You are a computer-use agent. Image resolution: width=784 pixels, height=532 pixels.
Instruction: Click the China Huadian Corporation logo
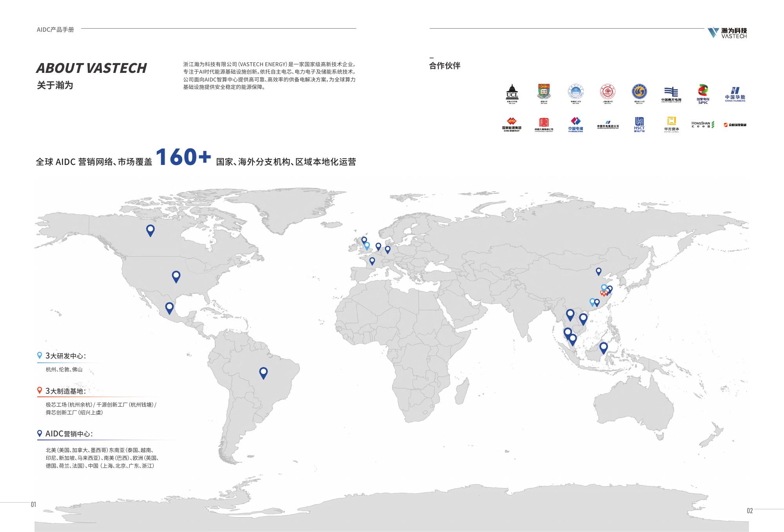tap(608, 125)
